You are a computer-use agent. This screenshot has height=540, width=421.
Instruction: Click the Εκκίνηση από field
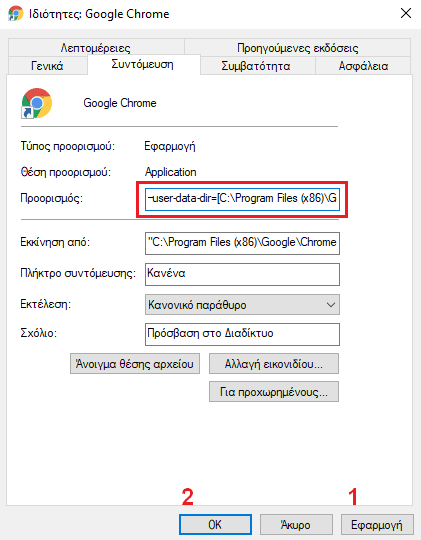[x=242, y=243]
